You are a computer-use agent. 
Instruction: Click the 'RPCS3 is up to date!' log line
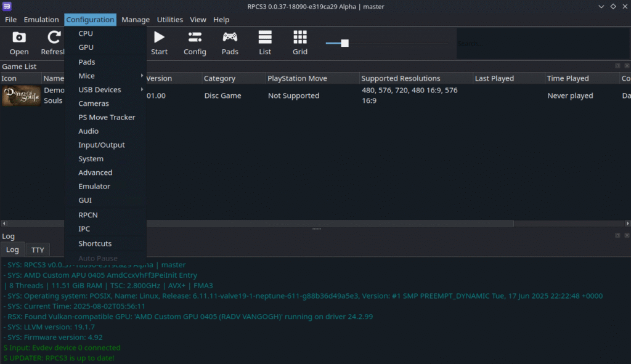(59, 358)
